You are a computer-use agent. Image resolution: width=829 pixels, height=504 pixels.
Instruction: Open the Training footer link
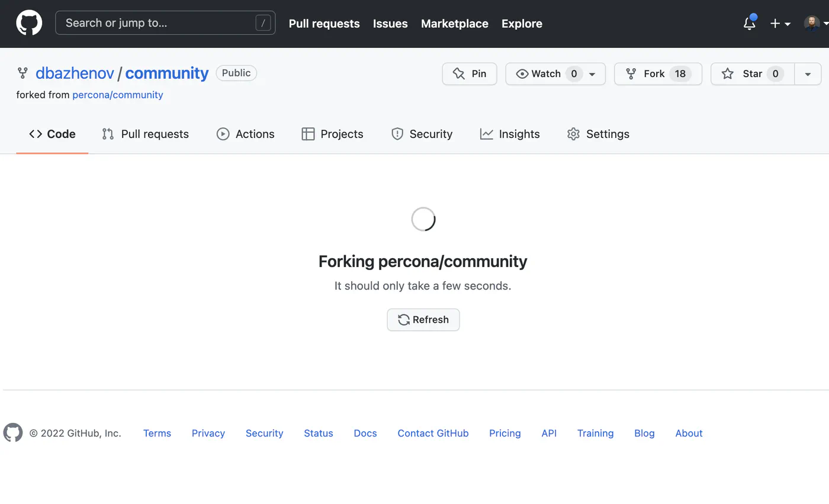point(595,434)
